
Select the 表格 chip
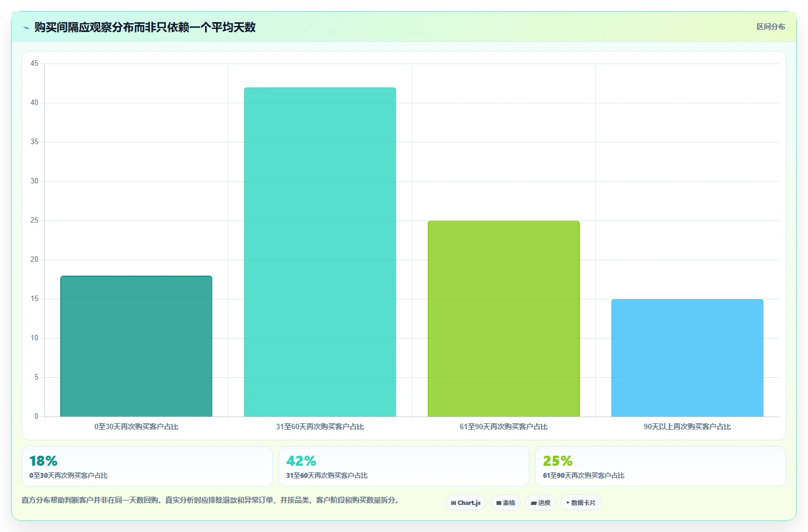(x=506, y=503)
